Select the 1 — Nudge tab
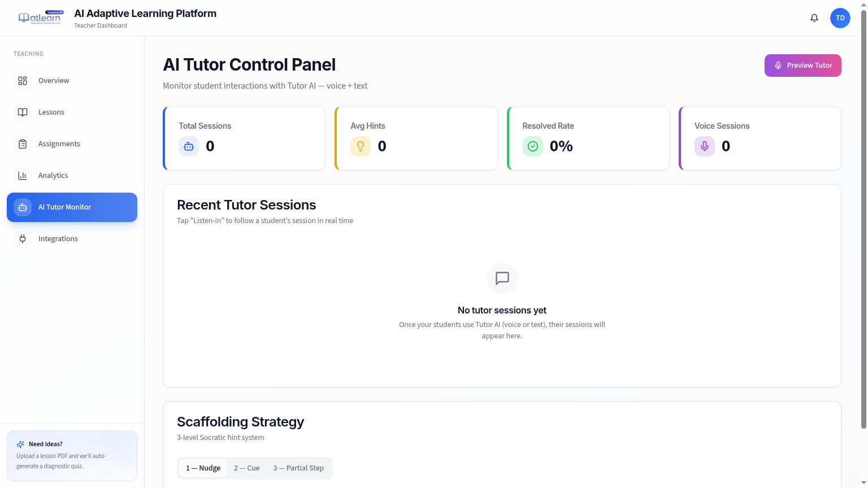Screen dimensions: 868x488 click(203, 468)
